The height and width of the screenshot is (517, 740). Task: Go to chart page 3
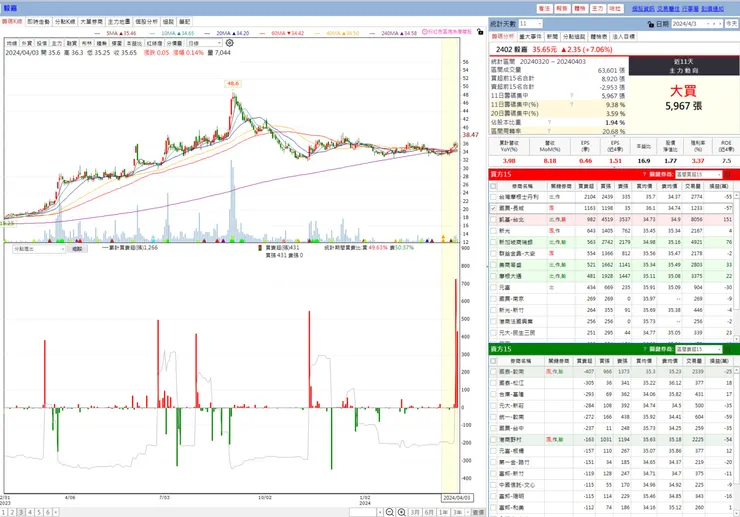(21, 512)
